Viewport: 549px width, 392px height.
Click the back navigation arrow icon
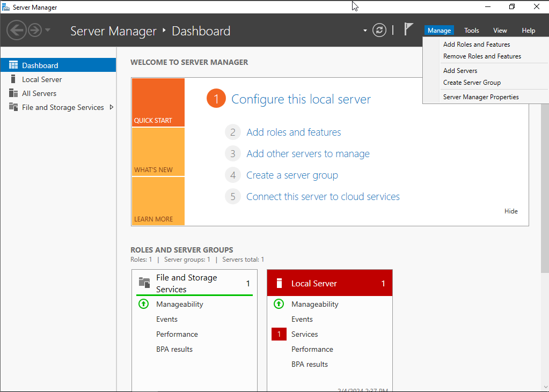[17, 30]
